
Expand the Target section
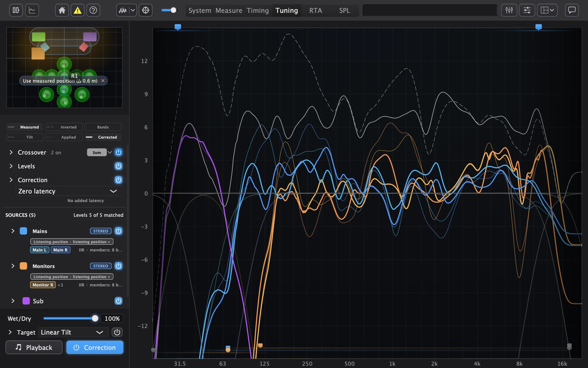(x=10, y=332)
